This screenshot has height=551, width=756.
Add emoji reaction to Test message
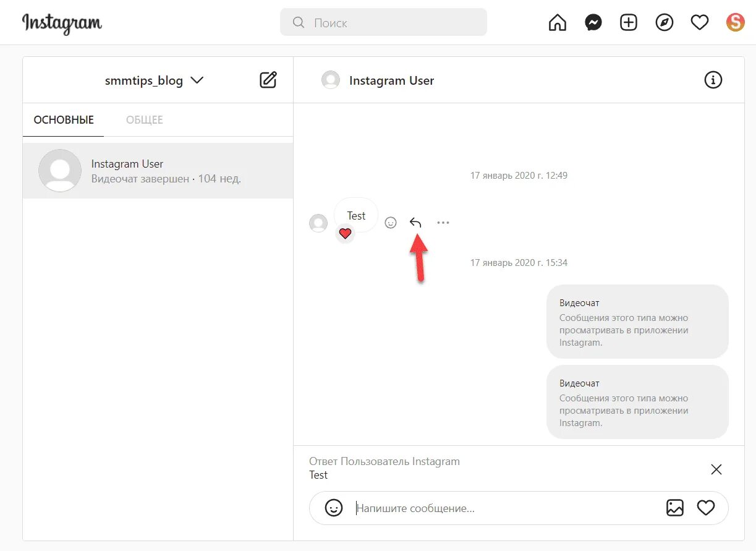391,223
